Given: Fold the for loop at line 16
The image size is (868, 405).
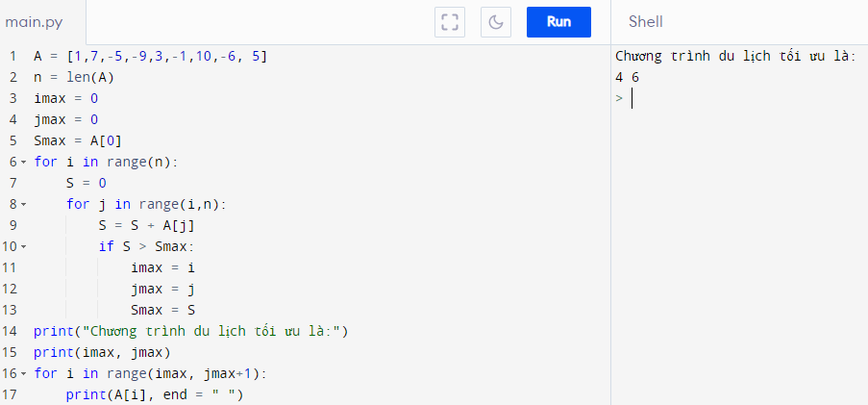Looking at the screenshot, I should (x=24, y=373).
